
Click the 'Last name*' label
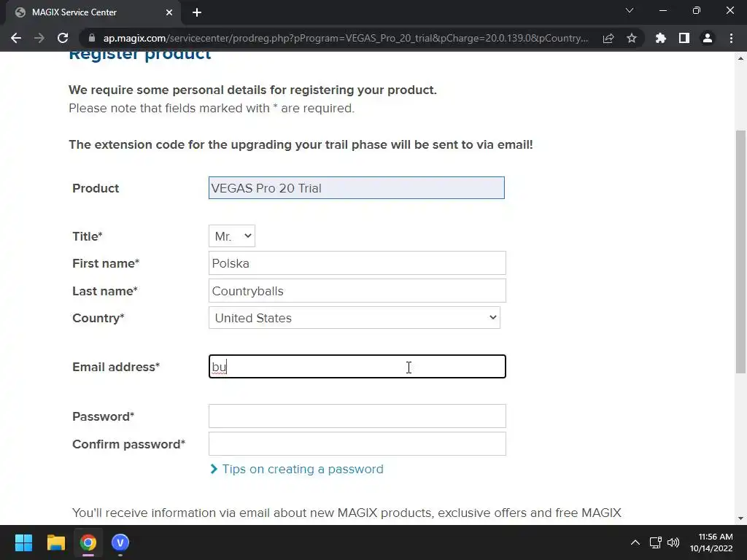[x=105, y=291]
